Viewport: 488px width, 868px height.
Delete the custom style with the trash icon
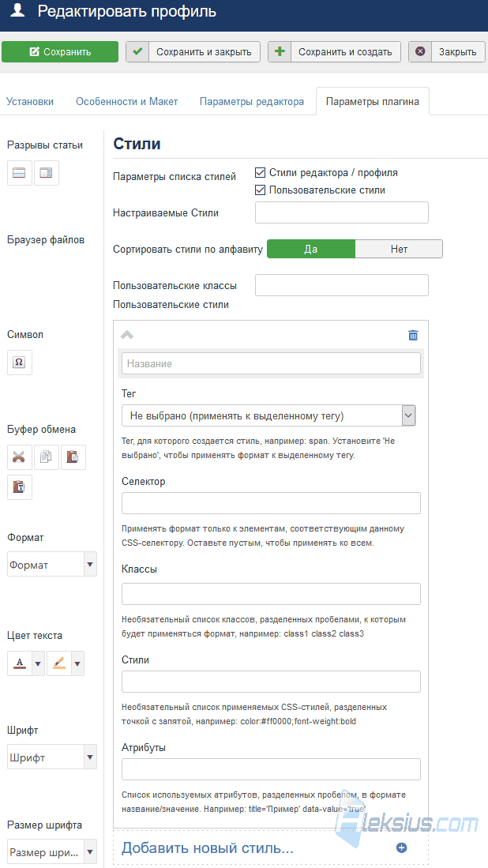coord(413,335)
